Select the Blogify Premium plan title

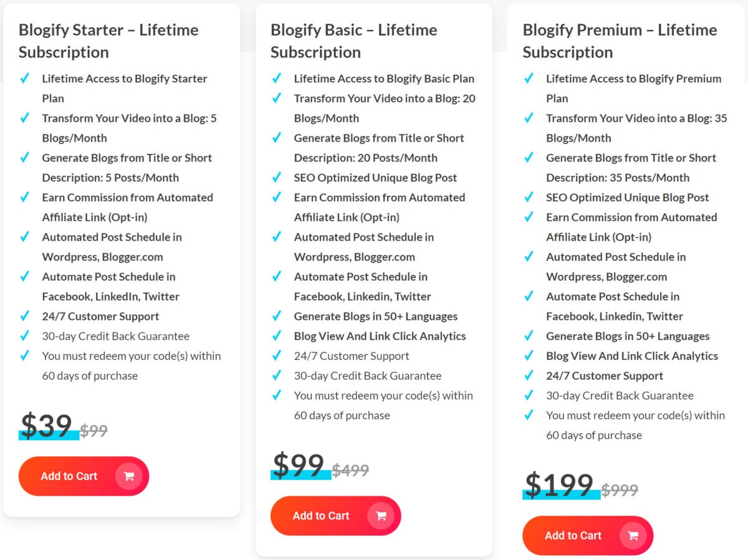click(x=619, y=41)
